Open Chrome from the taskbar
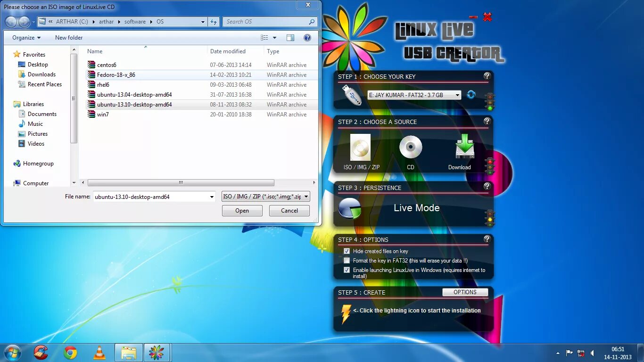 (70, 352)
